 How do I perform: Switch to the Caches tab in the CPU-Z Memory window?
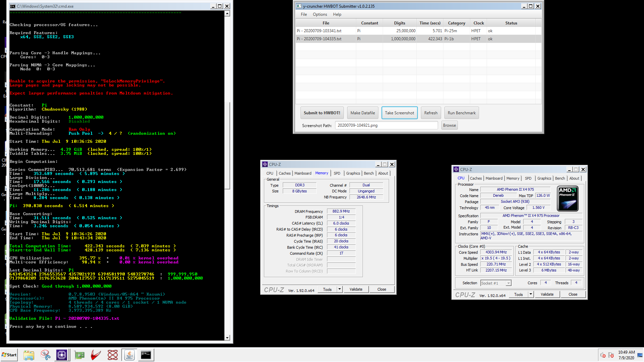tap(285, 173)
